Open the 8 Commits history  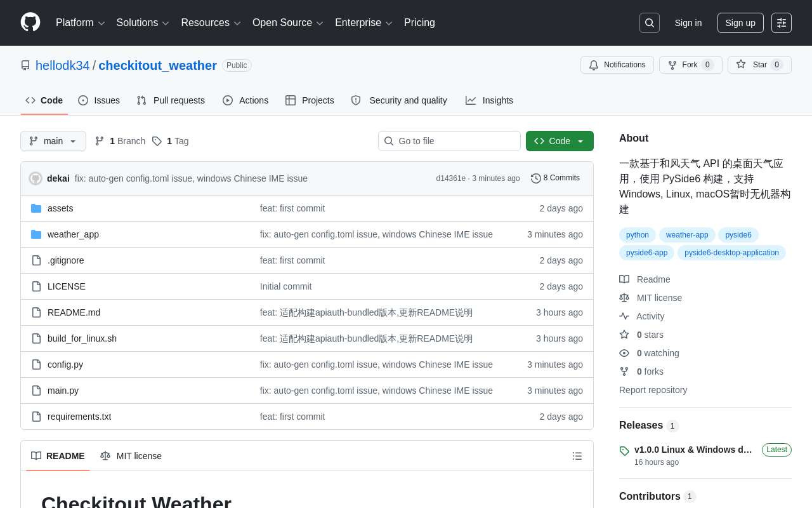tap(555, 178)
